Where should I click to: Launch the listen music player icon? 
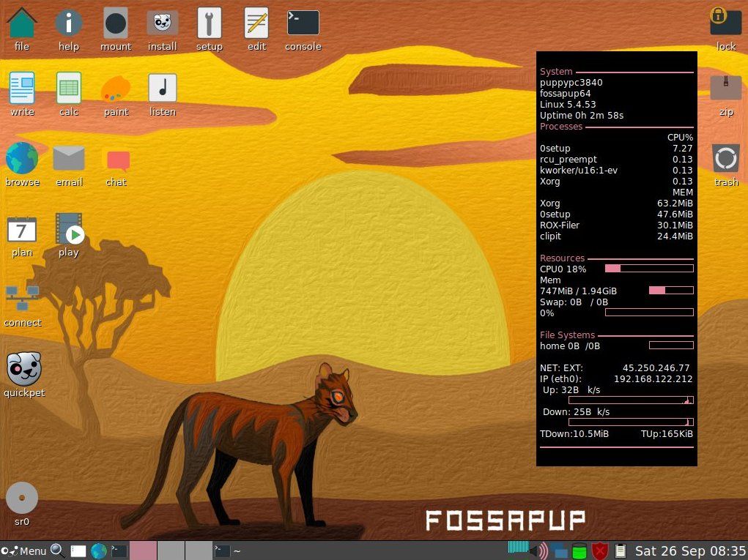pyautogui.click(x=162, y=88)
